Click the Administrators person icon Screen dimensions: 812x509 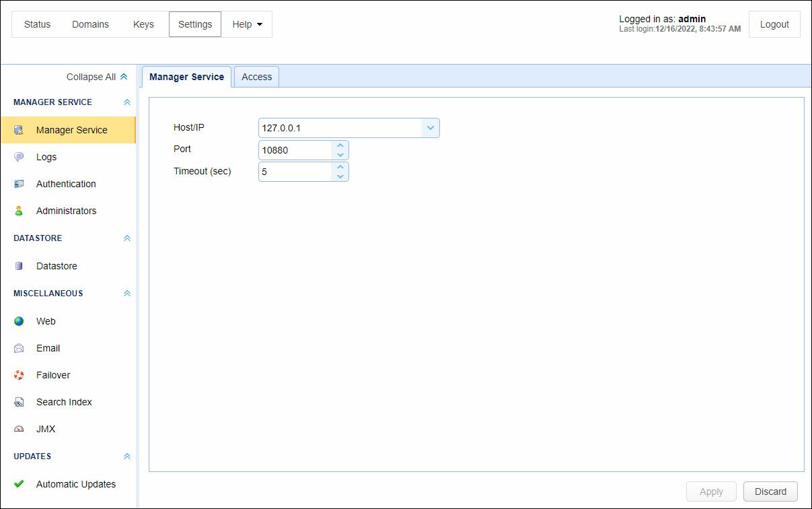19,211
